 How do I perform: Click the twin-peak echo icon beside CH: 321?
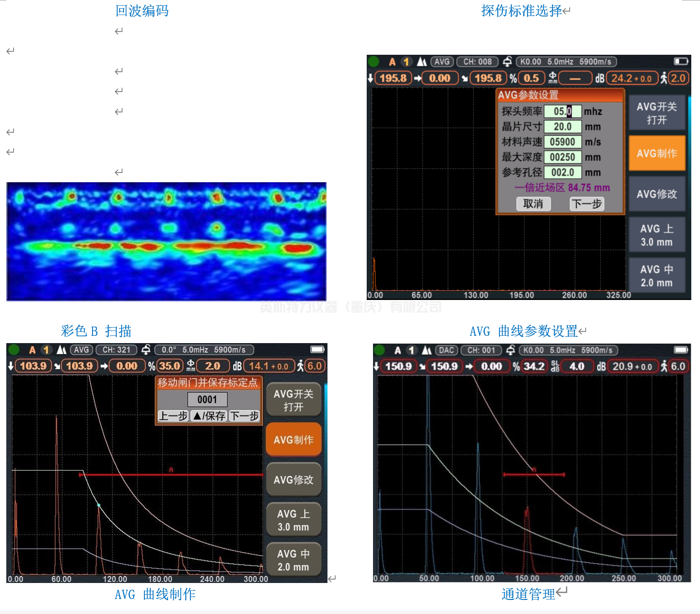point(61,349)
